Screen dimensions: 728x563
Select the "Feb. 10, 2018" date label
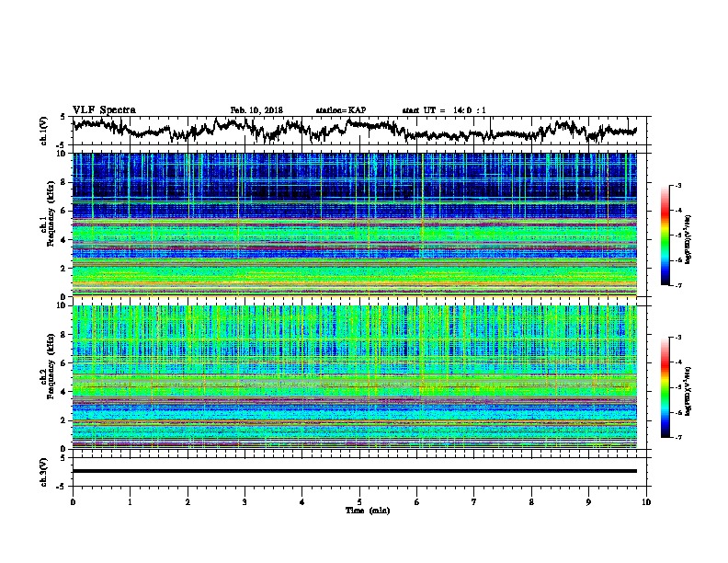256,110
